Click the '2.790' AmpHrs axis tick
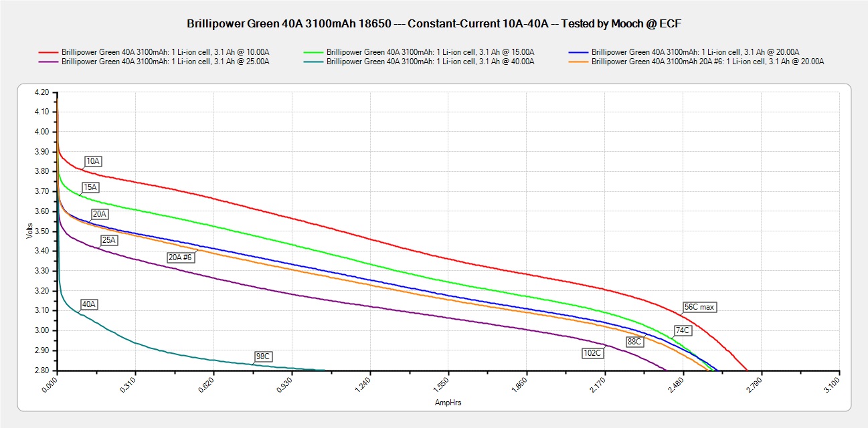868x428 pixels. point(754,385)
